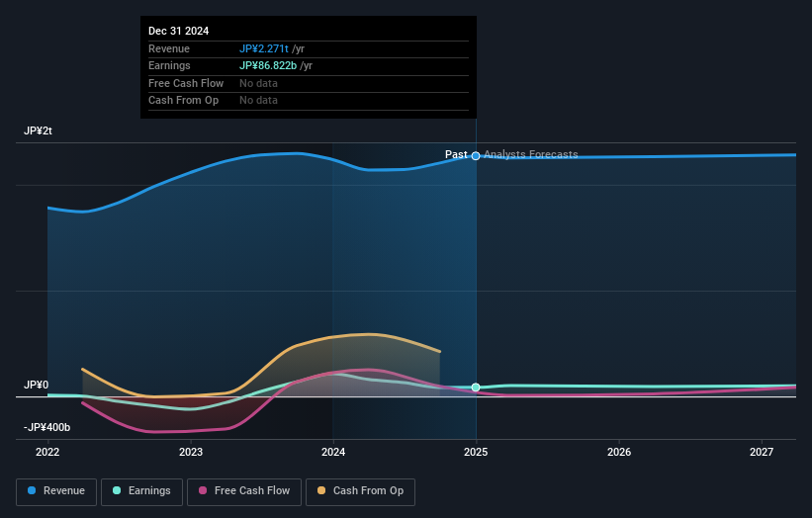812x518 pixels.
Task: Click the tooltip's Revenue row label
Action: tap(169, 48)
